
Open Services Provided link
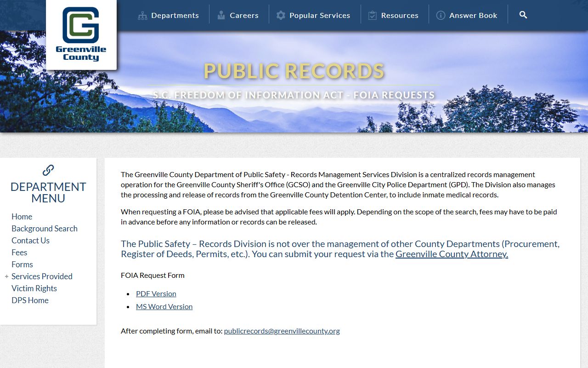pyautogui.click(x=42, y=276)
